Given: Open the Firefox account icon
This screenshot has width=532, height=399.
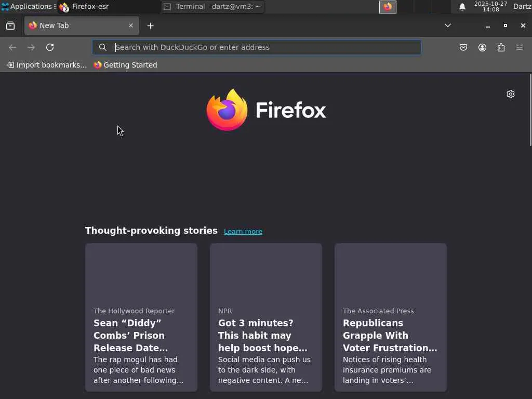Looking at the screenshot, I should pos(482,47).
